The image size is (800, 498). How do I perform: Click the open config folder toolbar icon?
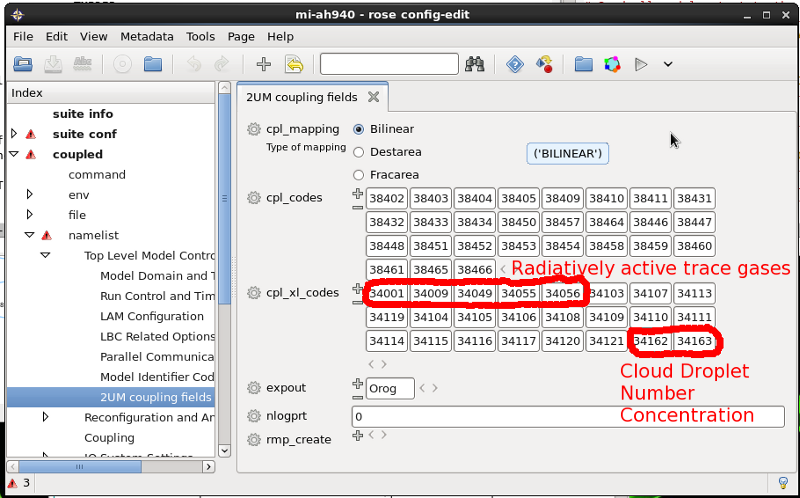point(23,64)
